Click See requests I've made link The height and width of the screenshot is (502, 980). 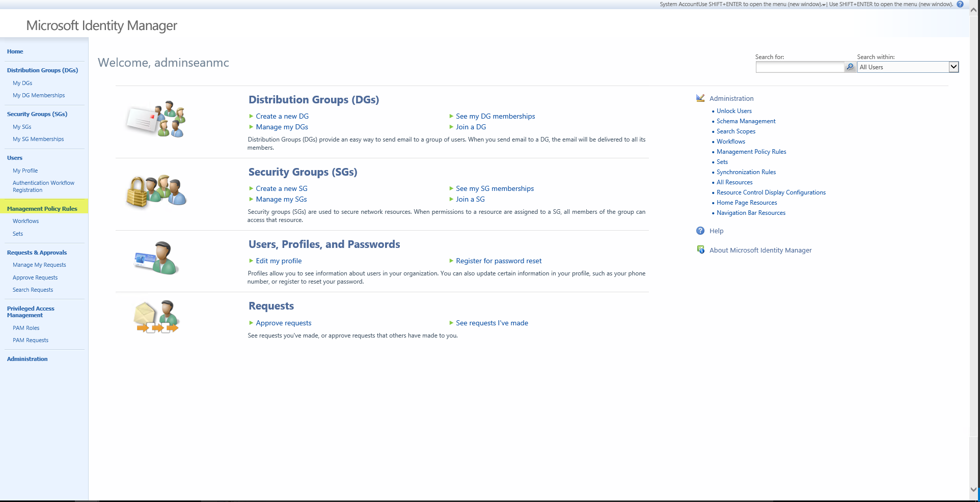coord(492,323)
